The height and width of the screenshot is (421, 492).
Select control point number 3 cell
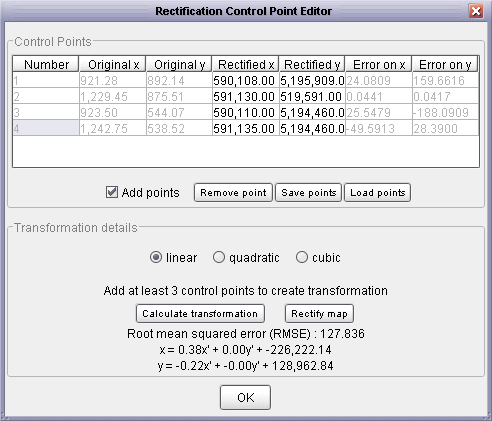(x=46, y=112)
